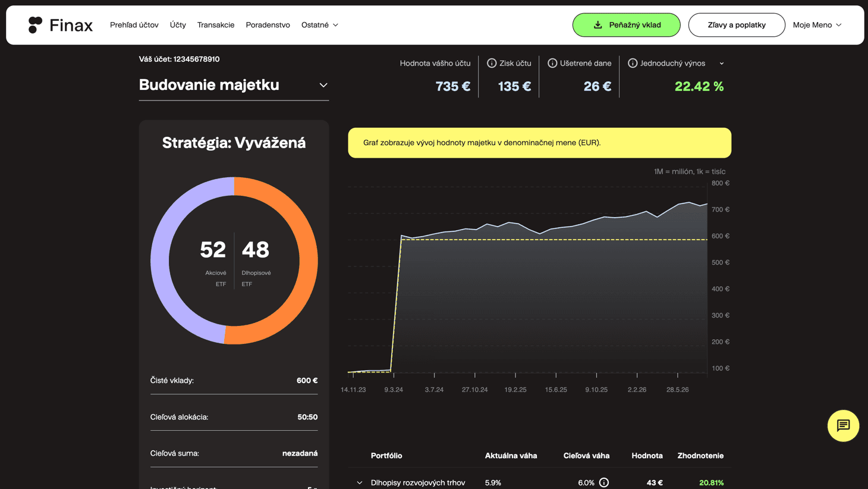This screenshot has width=868, height=489.
Task: Click the Zľavy a poplatky button
Action: pyautogui.click(x=737, y=25)
